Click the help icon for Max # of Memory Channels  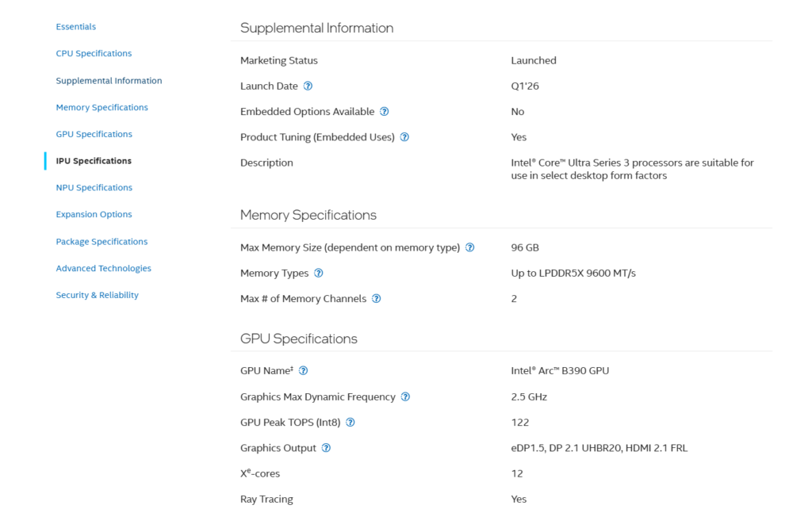(x=376, y=299)
